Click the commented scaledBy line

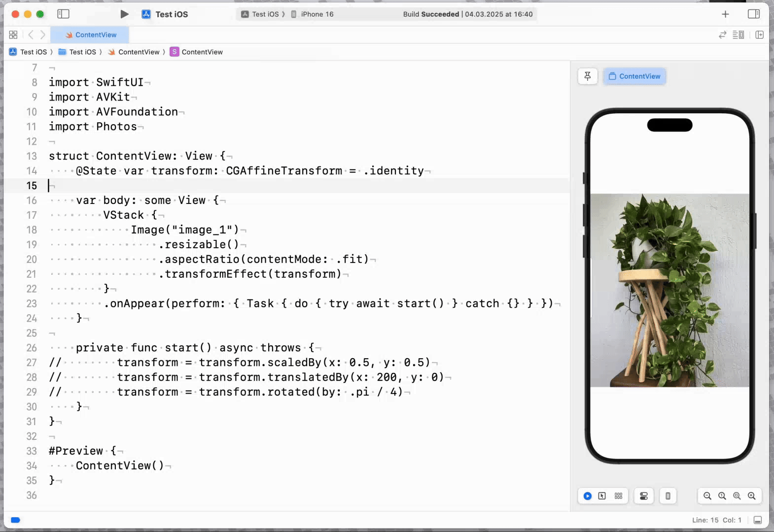(240, 363)
